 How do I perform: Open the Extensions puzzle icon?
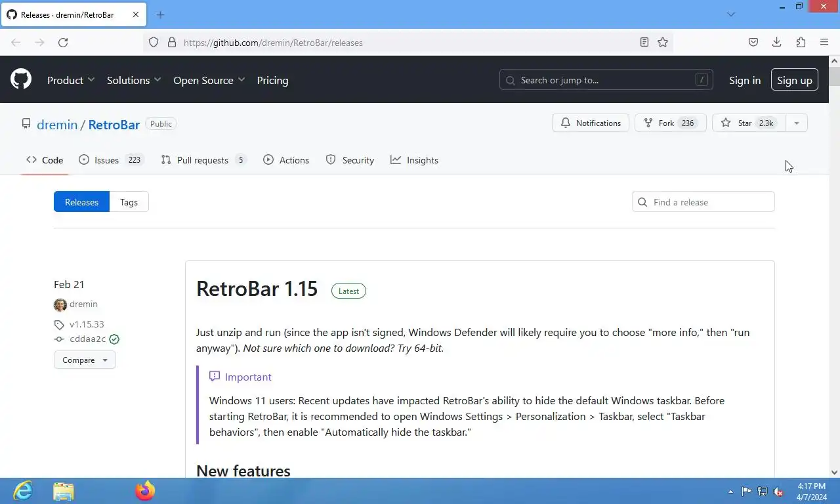point(801,42)
